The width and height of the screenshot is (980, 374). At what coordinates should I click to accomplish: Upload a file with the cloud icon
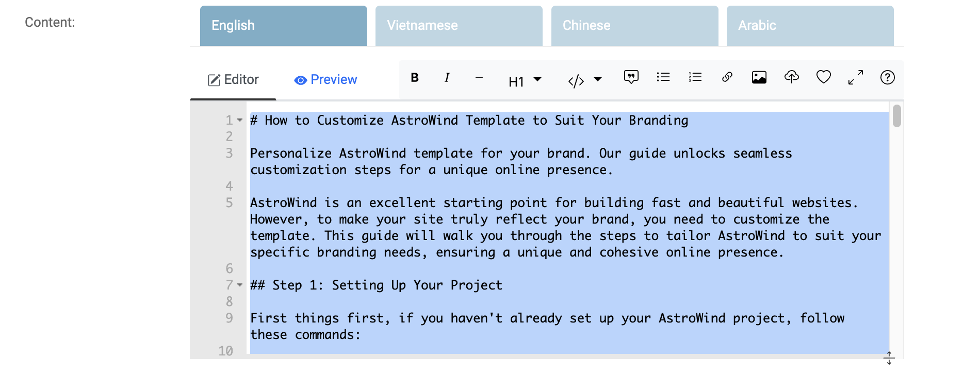point(792,77)
